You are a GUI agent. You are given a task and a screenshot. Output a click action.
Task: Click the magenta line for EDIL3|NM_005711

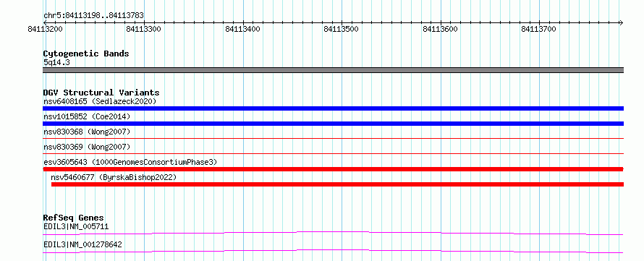[333, 233]
